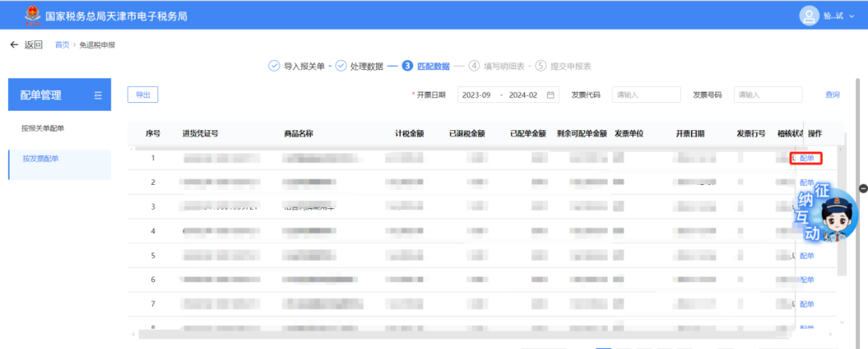Focus the 发票代码 input box

point(646,95)
